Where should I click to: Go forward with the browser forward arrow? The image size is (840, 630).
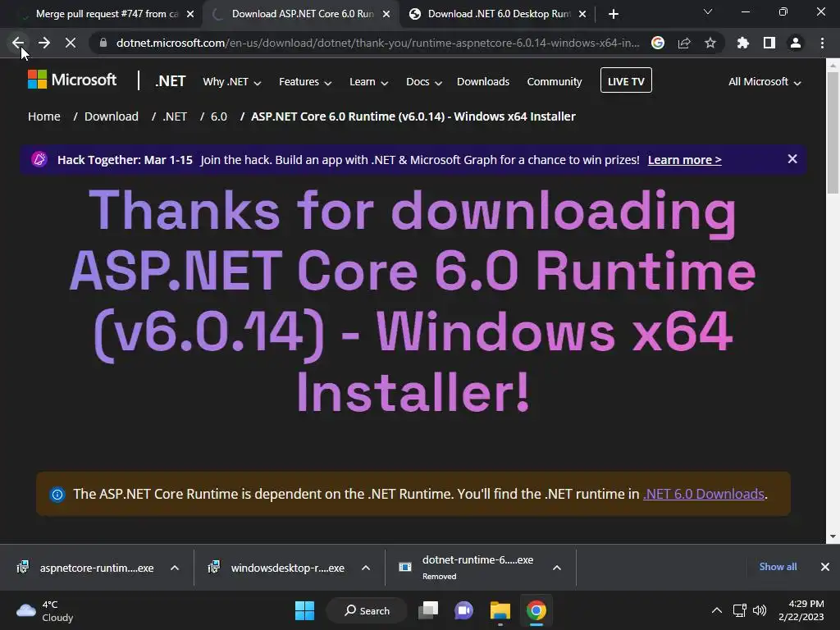44,43
